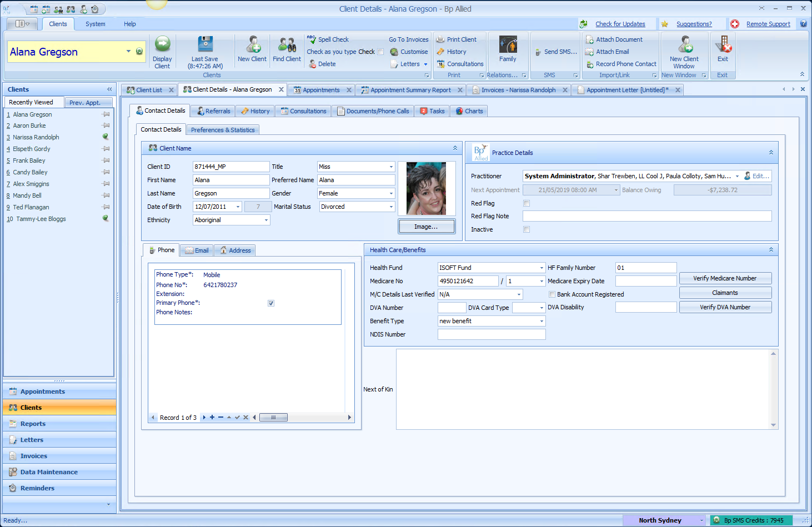Tick the Inactive checkbox

tap(527, 229)
